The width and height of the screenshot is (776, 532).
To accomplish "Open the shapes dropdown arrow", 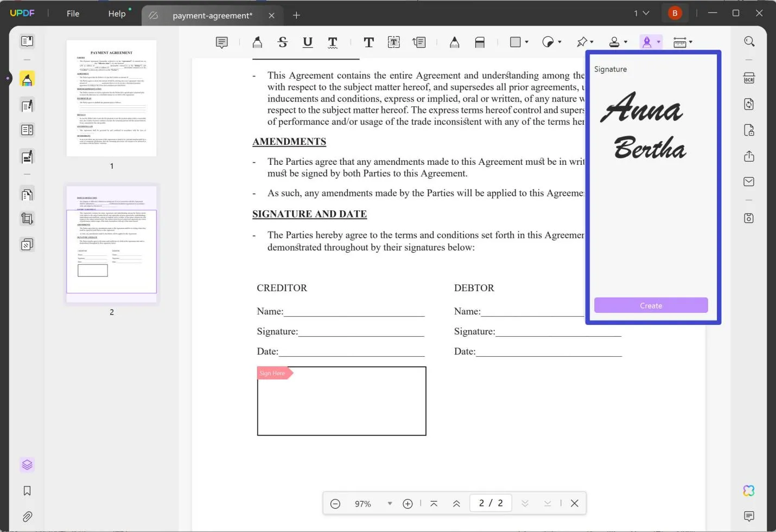I will (527, 42).
